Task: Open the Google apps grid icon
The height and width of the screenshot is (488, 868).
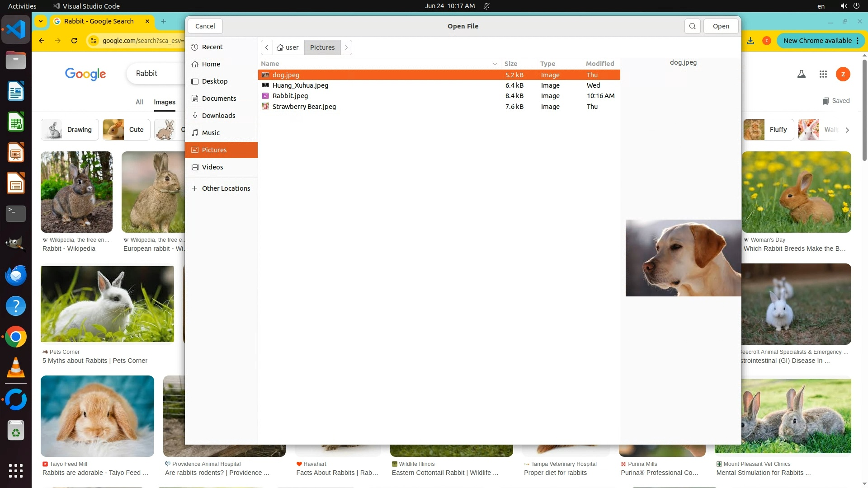Action: point(823,74)
